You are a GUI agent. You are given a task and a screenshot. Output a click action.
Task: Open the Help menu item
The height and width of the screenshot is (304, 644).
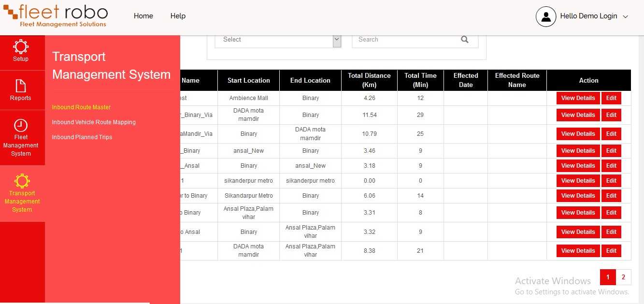178,16
